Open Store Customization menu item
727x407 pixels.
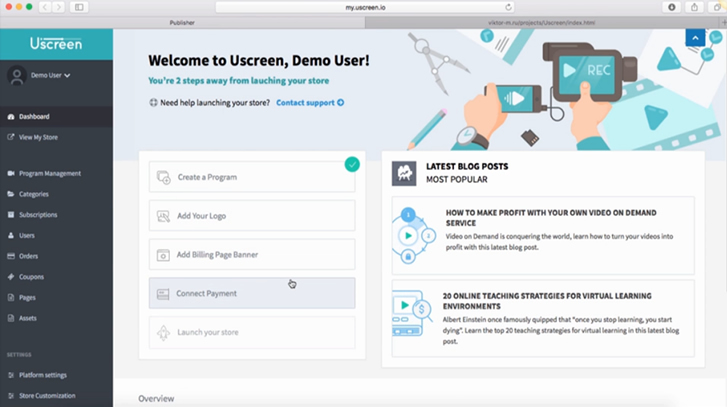[56, 396]
